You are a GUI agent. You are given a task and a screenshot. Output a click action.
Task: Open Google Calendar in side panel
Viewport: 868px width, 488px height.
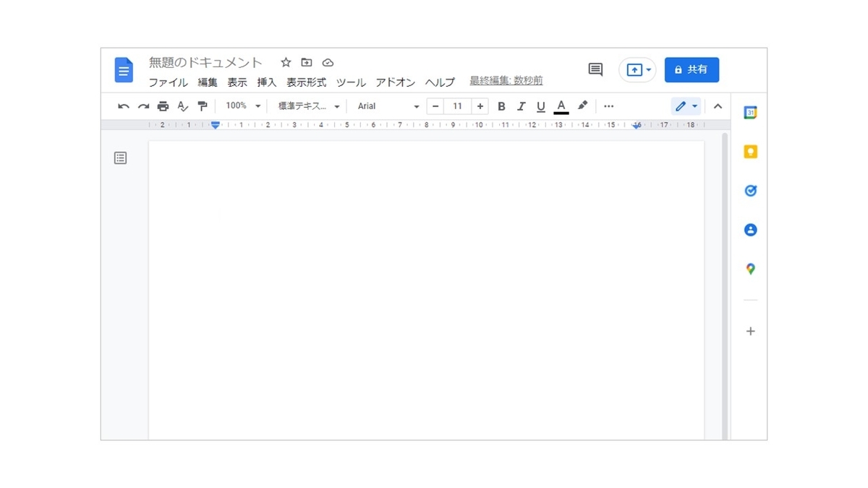tap(751, 113)
